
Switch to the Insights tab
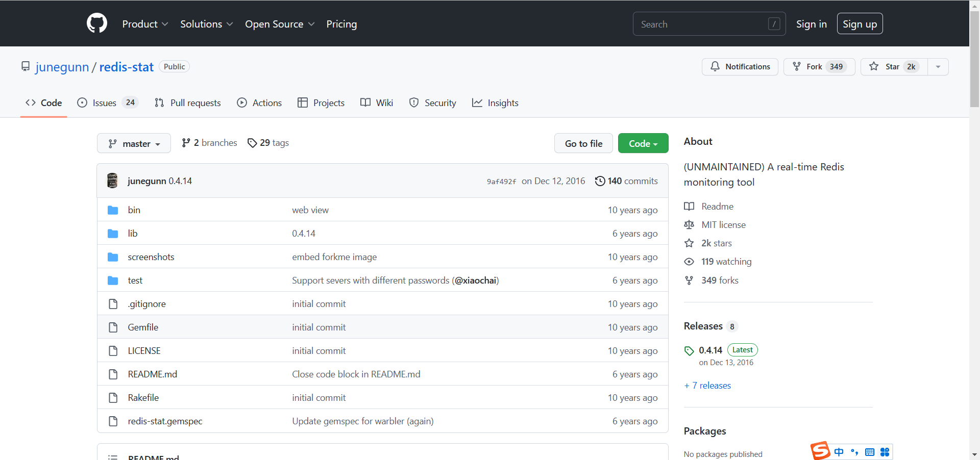tap(495, 103)
